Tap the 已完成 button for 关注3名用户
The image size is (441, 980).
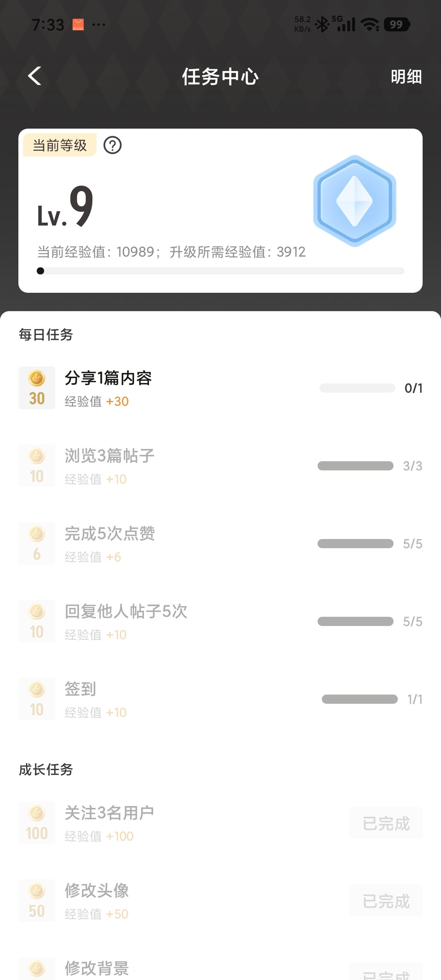386,824
